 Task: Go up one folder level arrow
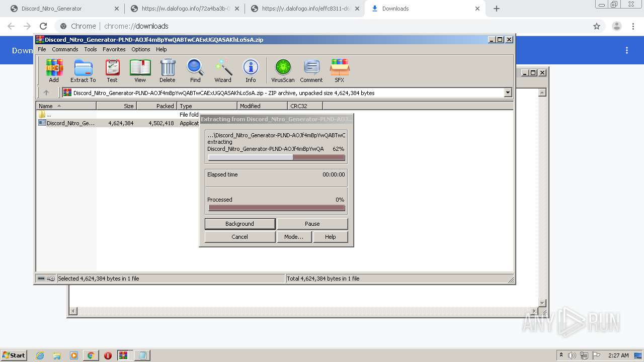pyautogui.click(x=46, y=93)
